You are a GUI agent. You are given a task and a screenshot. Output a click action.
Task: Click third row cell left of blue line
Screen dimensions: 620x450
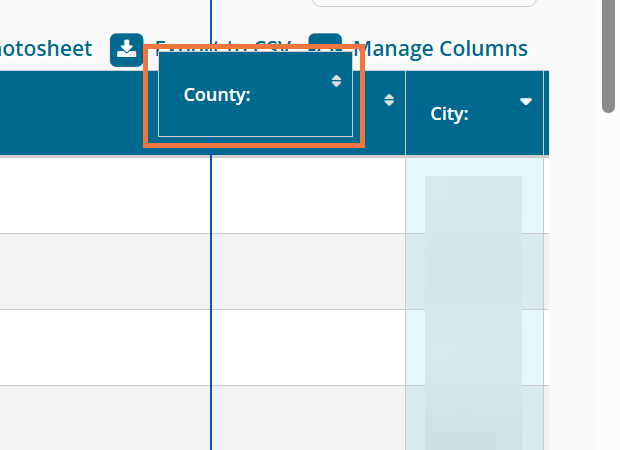pos(105,347)
